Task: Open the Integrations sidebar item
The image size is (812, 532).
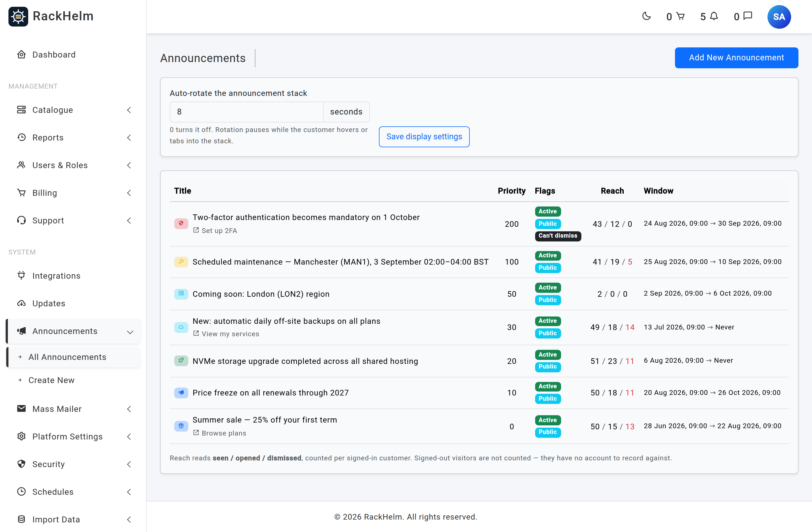Action: pos(73,276)
